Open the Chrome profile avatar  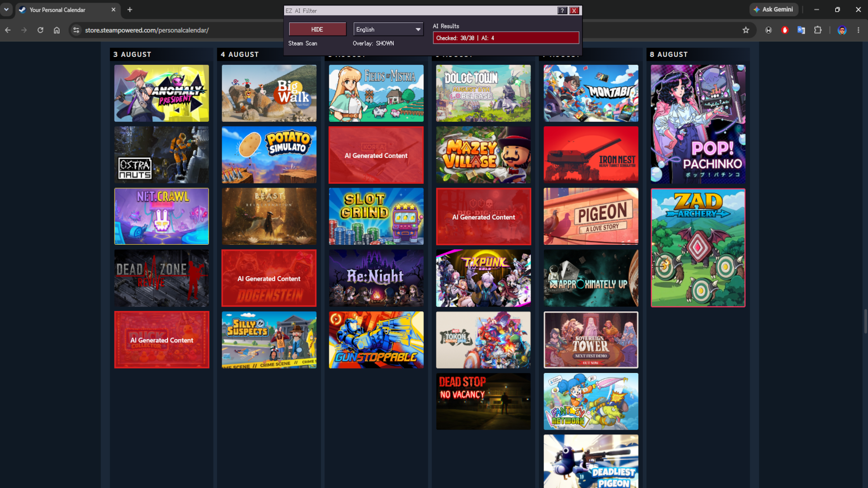[x=842, y=30]
